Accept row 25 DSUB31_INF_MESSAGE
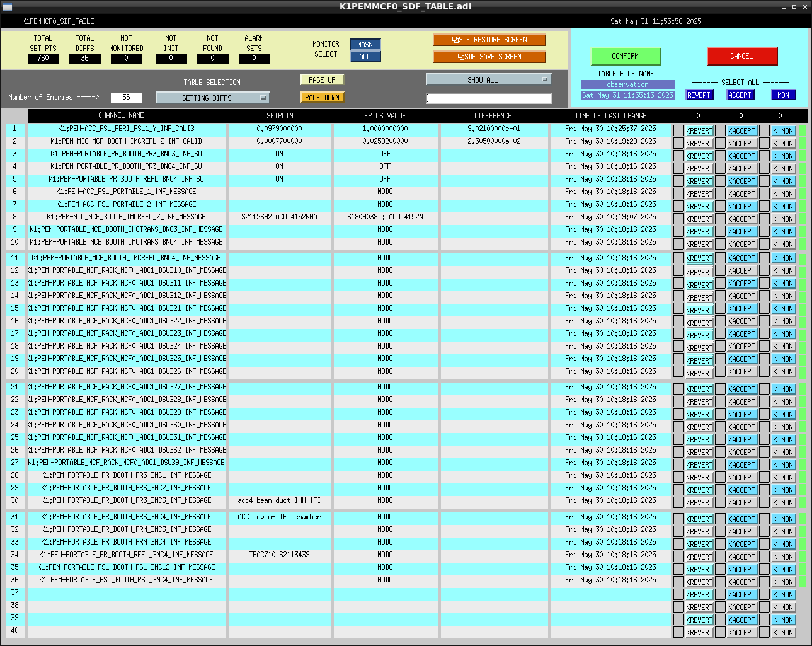The width and height of the screenshot is (812, 646). (742, 440)
